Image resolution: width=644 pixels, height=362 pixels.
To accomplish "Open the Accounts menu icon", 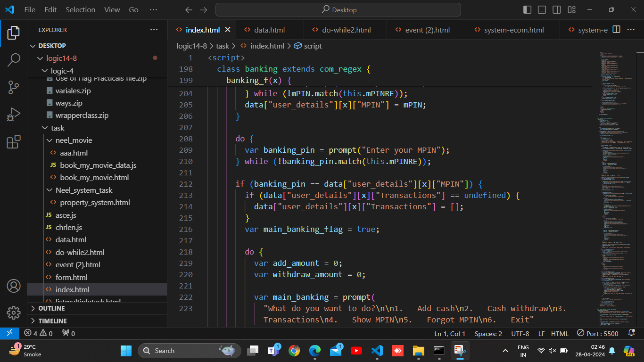I will (x=14, y=286).
